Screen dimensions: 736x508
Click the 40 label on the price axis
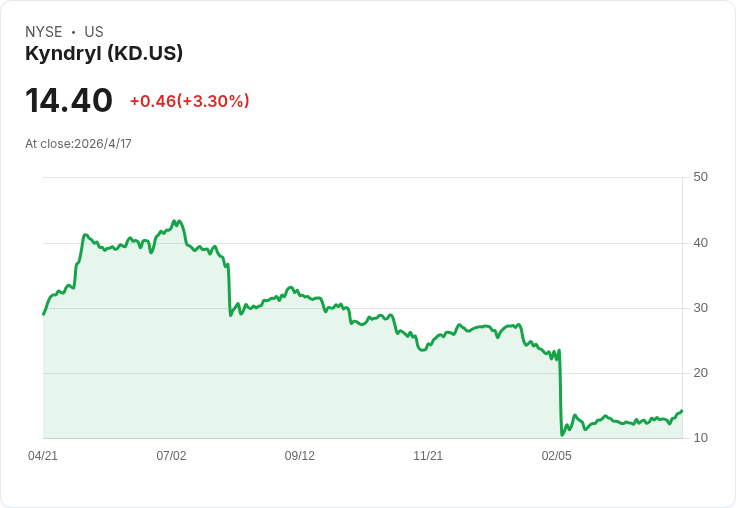pyautogui.click(x=701, y=243)
